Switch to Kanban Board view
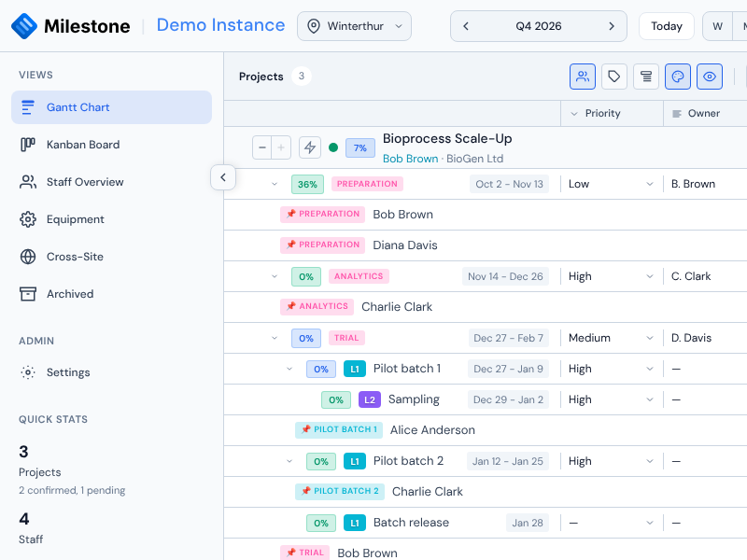This screenshot has height=560, width=747. pos(111,145)
